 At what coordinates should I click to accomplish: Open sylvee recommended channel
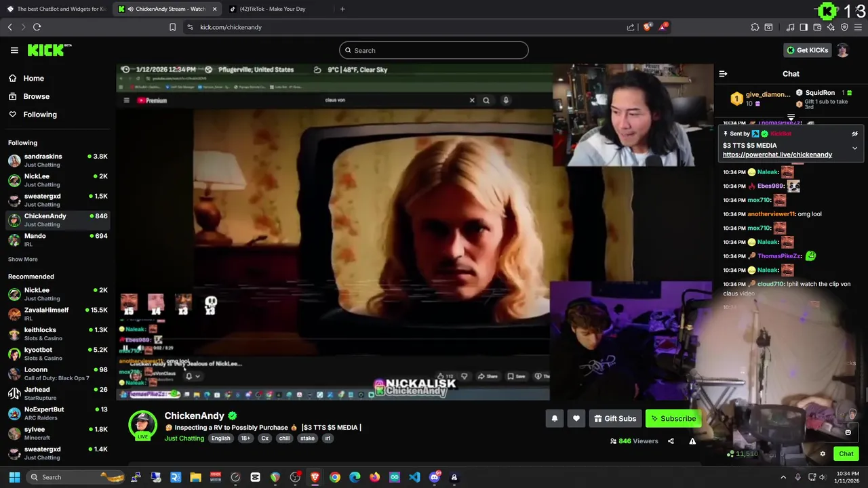pos(58,433)
